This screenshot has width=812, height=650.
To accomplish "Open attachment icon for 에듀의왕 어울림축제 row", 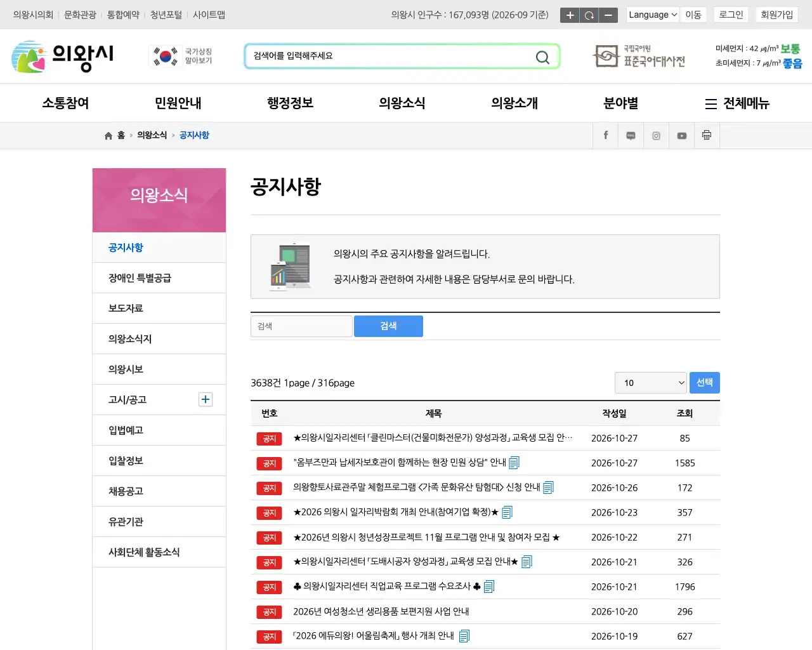I will 464,636.
